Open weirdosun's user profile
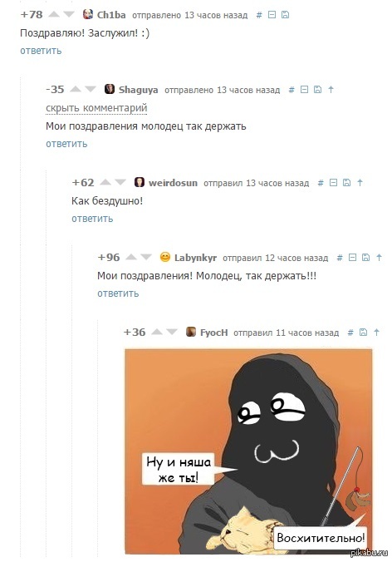 point(173,183)
